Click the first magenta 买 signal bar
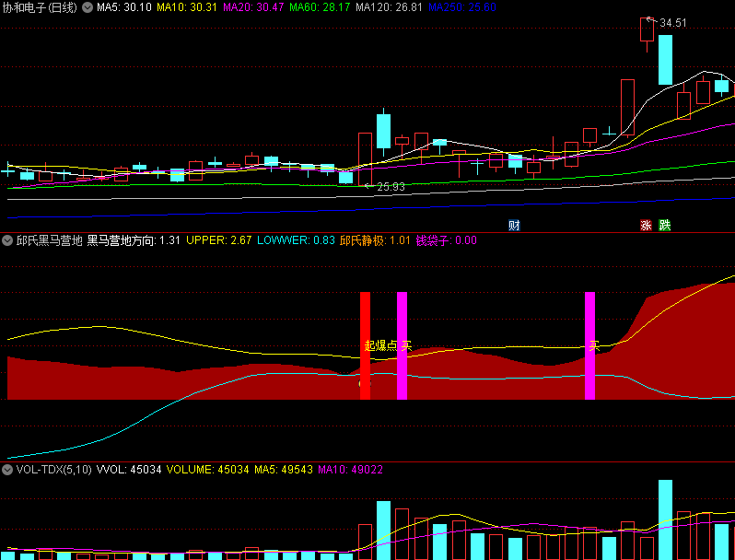The height and width of the screenshot is (560, 735). (402, 345)
